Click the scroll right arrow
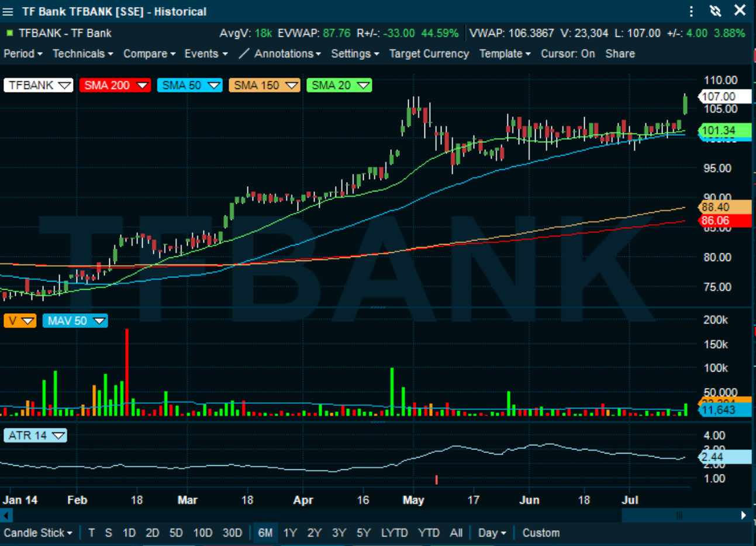 click(x=743, y=516)
